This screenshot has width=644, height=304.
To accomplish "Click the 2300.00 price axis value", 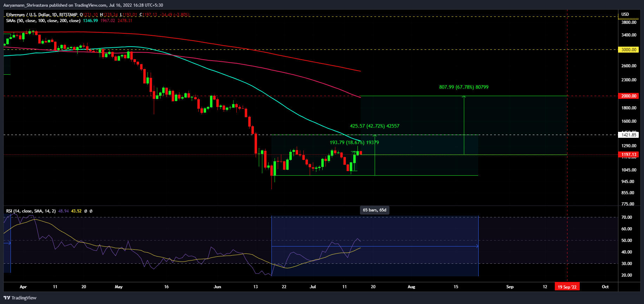I will [629, 80].
